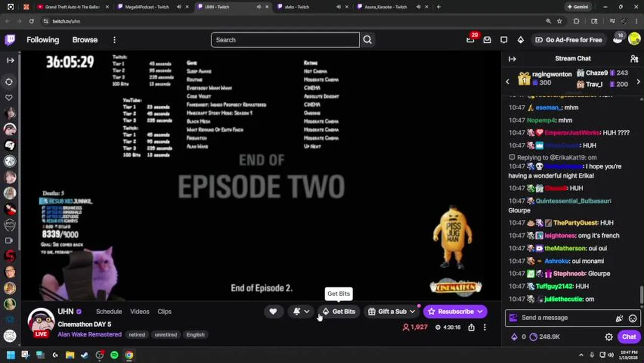Toggle the follow heart button
Viewport: 644px width, 363px height.
(x=273, y=312)
